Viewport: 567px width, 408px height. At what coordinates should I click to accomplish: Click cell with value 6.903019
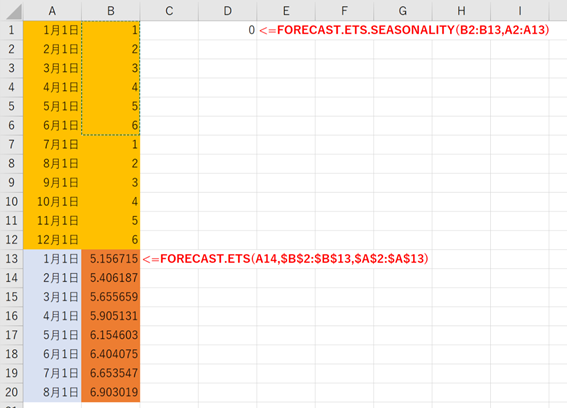pyautogui.click(x=111, y=392)
